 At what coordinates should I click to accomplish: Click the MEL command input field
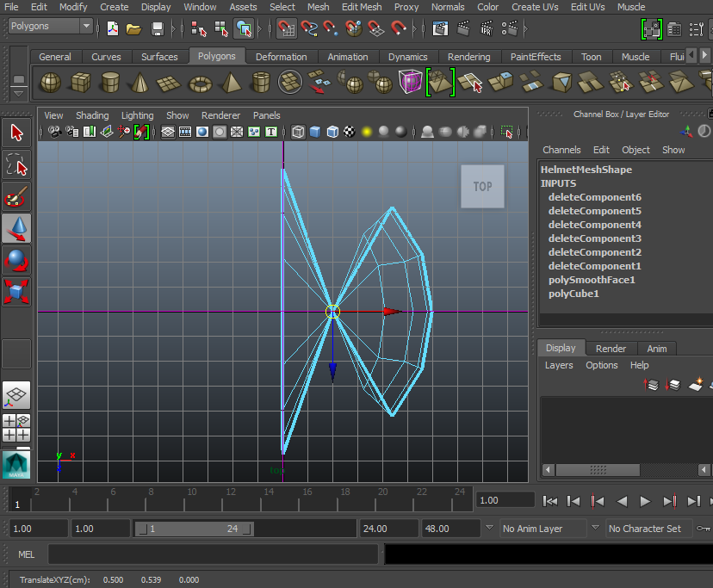coord(213,554)
